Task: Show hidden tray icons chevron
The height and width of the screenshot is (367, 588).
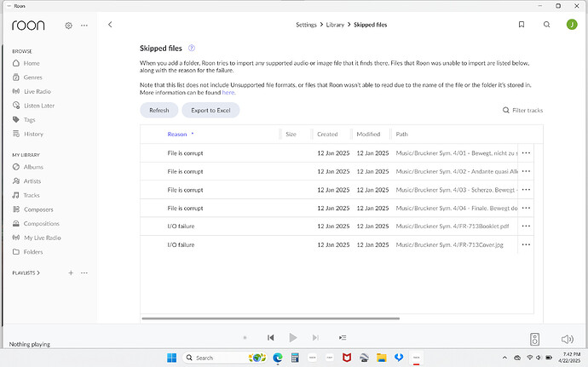Action: tap(504, 358)
